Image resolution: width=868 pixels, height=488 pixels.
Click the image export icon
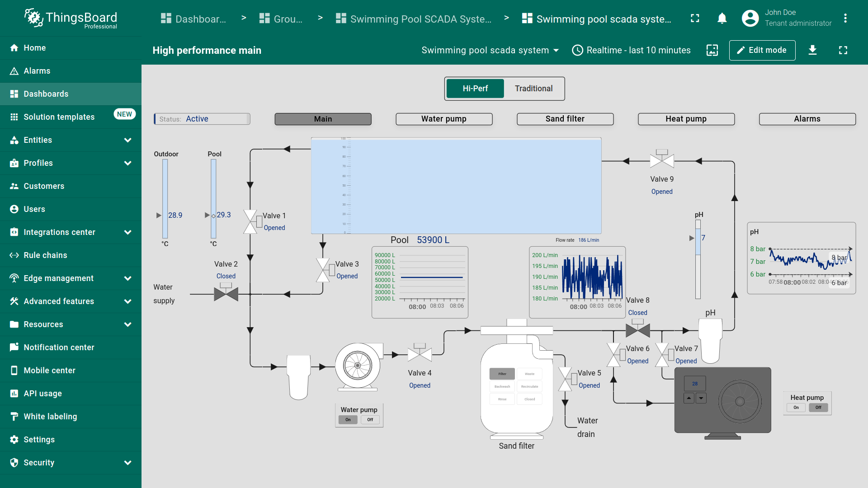[x=712, y=50]
